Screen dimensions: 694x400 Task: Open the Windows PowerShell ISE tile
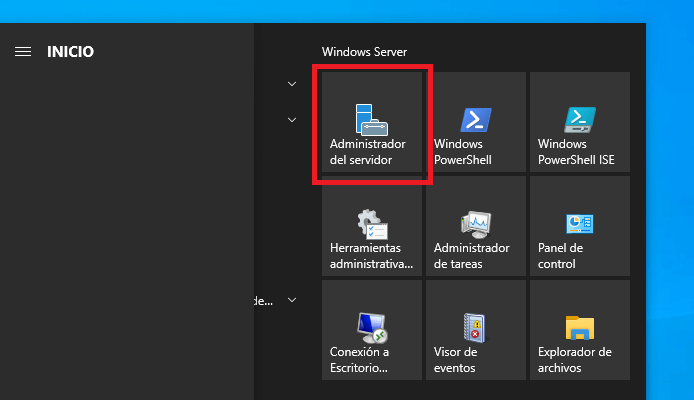click(580, 122)
